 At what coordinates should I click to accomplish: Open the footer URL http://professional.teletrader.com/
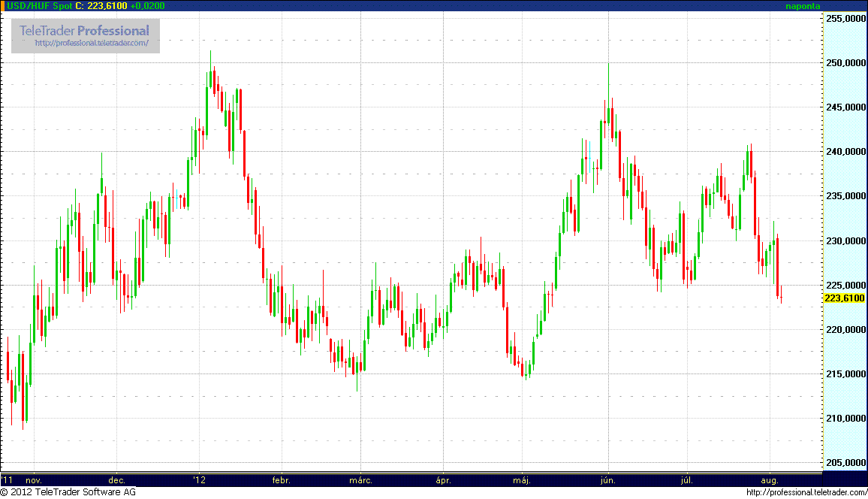806,492
